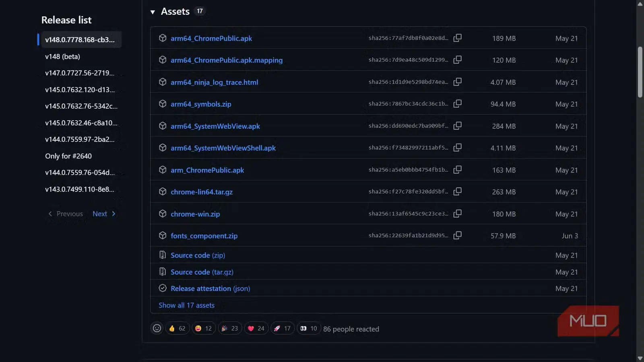Select release v144.0.7559.76-054d... in Release list
This screenshot has height=362, width=644.
pos(80,173)
